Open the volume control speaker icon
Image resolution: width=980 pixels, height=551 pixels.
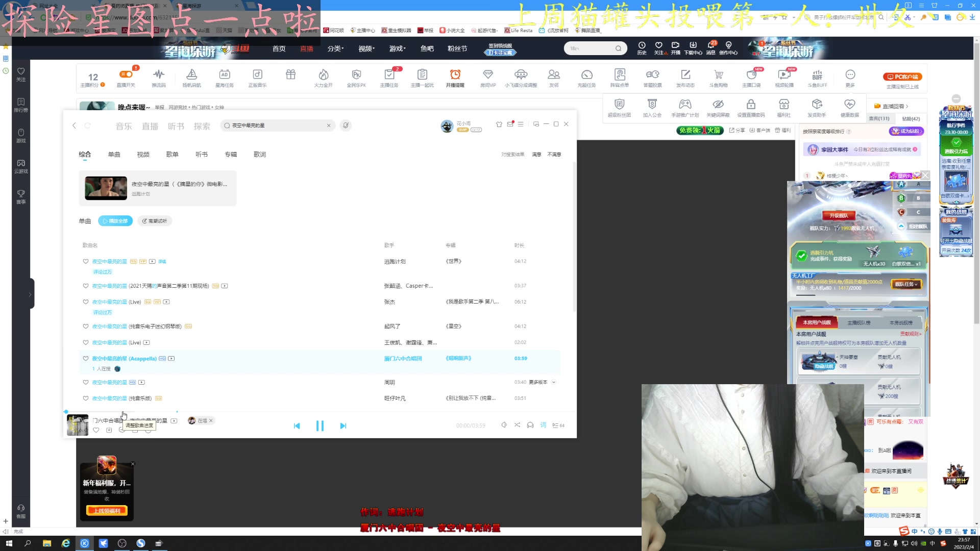pyautogui.click(x=504, y=425)
